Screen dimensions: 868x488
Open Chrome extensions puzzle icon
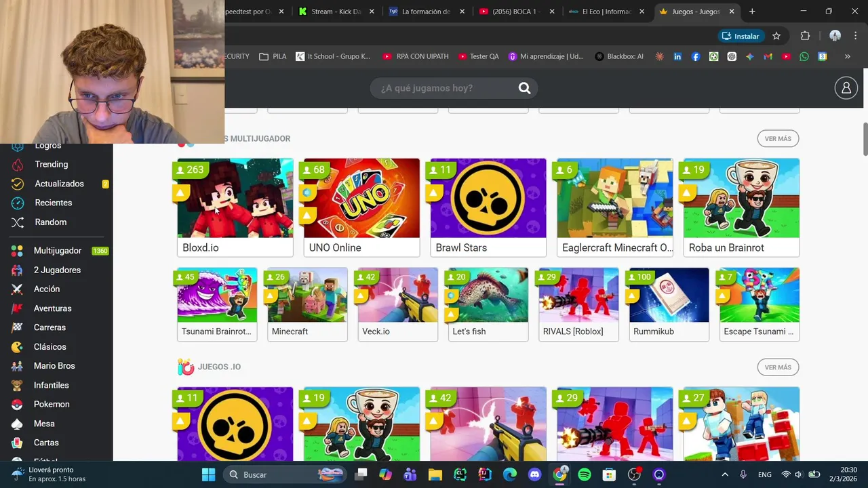coord(805,36)
